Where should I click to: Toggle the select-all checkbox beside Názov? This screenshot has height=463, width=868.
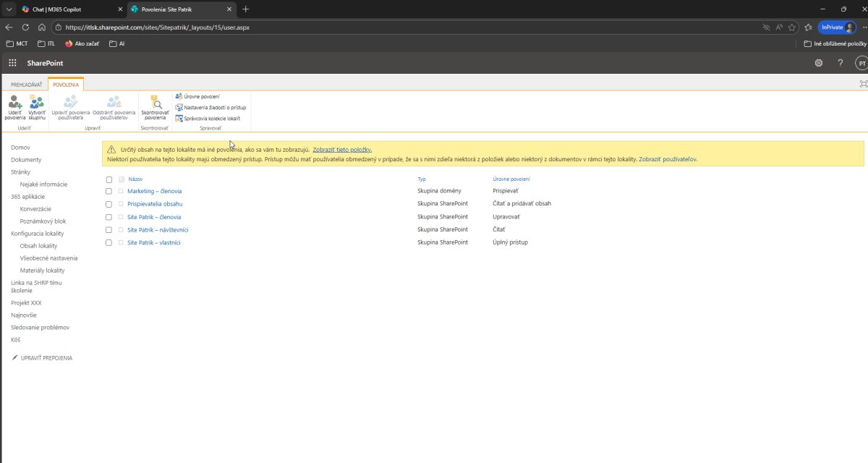[109, 179]
